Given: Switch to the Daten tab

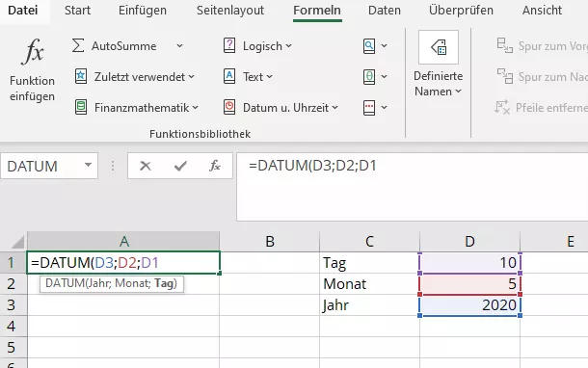Looking at the screenshot, I should [385, 11].
